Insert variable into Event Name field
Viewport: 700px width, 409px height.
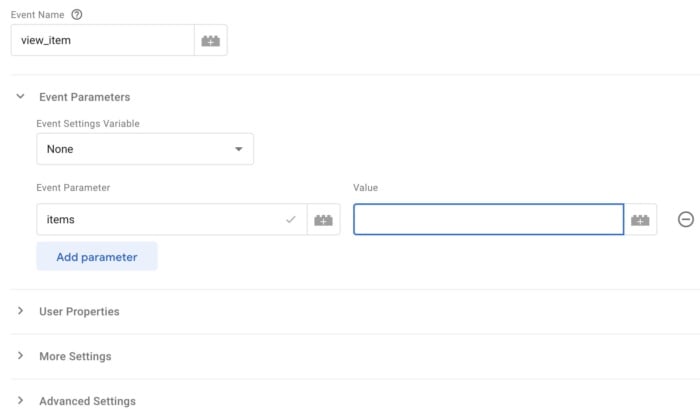tap(211, 41)
